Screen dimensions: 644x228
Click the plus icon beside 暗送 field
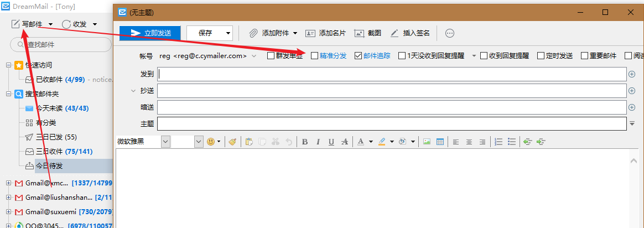point(632,107)
